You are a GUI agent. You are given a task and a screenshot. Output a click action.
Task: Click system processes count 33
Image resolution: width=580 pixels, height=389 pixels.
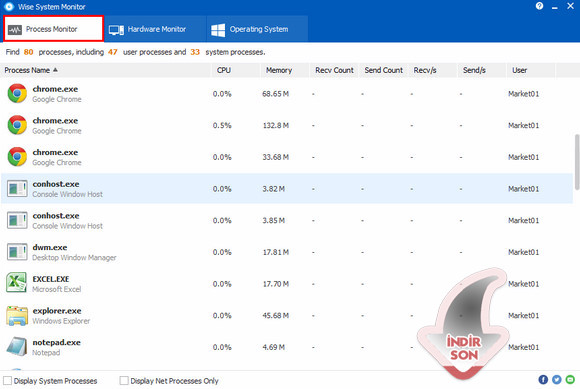tap(195, 52)
